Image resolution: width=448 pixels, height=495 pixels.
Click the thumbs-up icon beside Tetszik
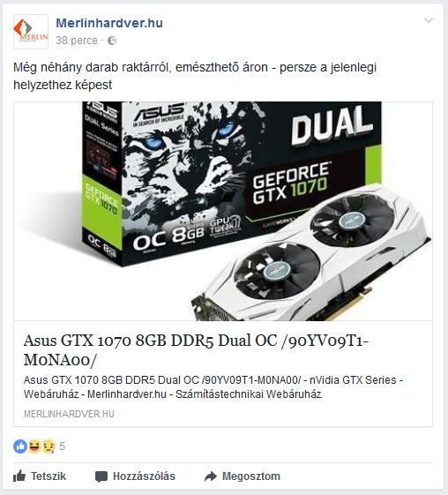(x=19, y=476)
